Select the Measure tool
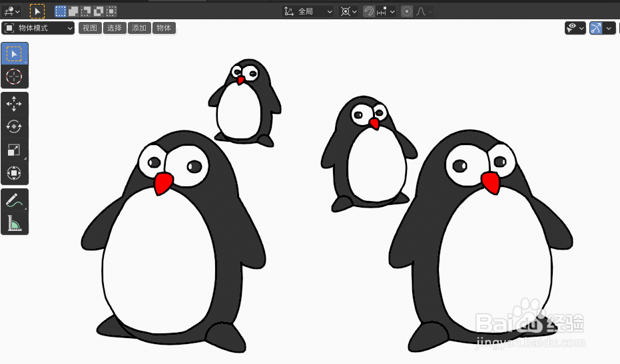The image size is (620, 364). (14, 223)
